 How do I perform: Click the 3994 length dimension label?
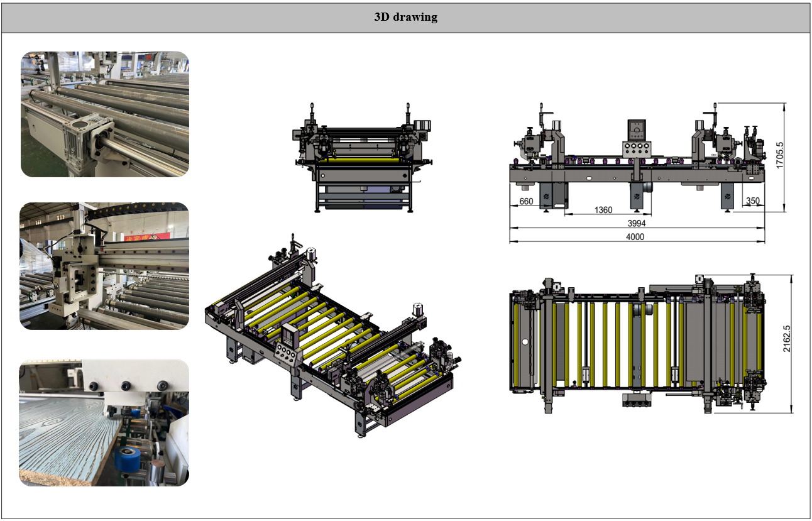(x=637, y=223)
